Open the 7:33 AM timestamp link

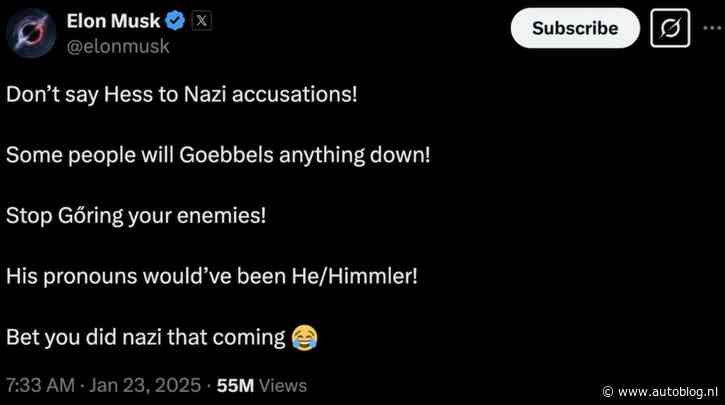(x=42, y=385)
